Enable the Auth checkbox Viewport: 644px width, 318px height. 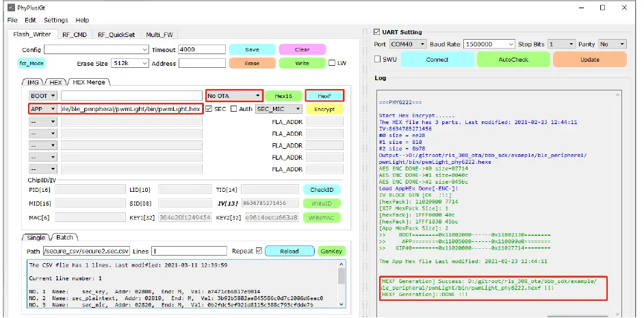click(x=234, y=109)
